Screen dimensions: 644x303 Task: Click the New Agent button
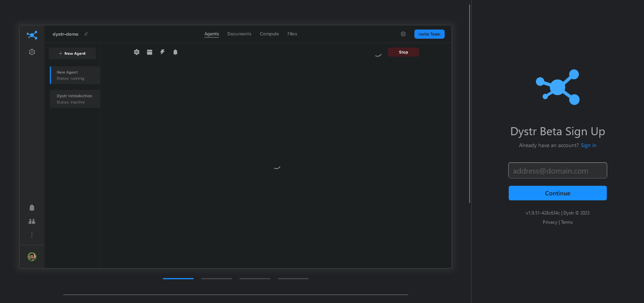[x=72, y=54]
